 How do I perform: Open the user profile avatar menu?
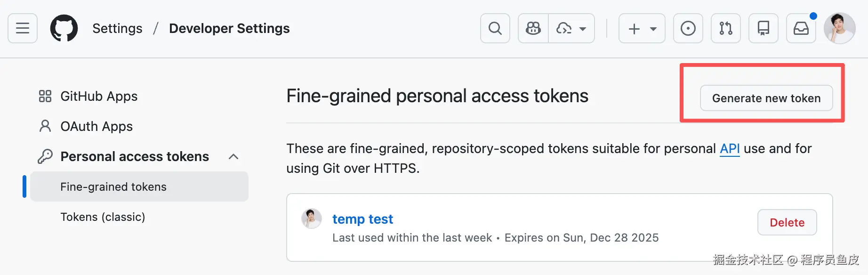click(839, 28)
